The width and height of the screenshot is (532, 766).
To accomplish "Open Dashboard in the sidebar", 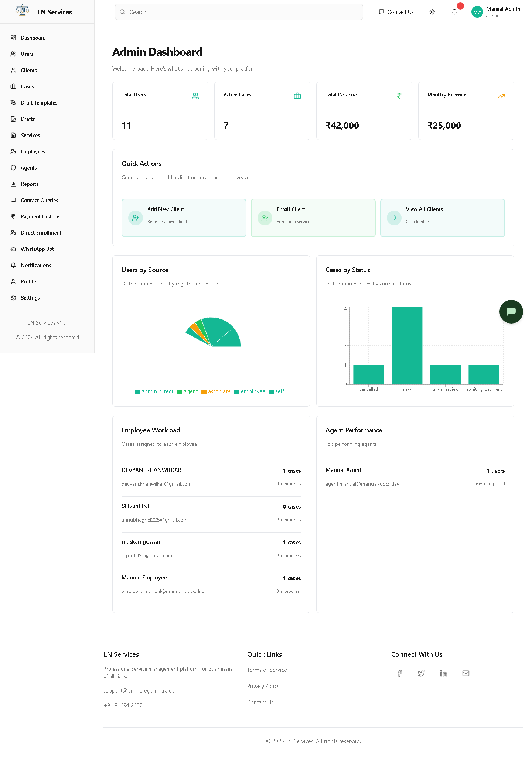I will (47, 38).
